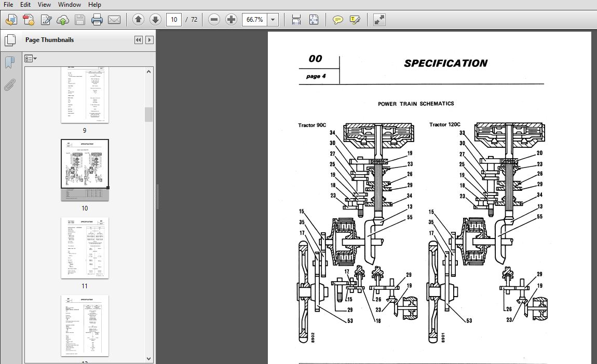Click the POWER TRAIN SCHEMATICS title
This screenshot has width=597, height=364.
[416, 104]
